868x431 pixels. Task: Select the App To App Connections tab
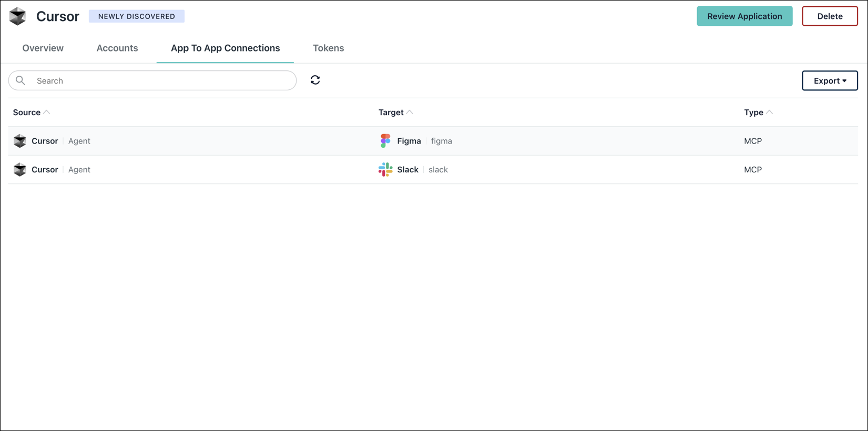226,48
